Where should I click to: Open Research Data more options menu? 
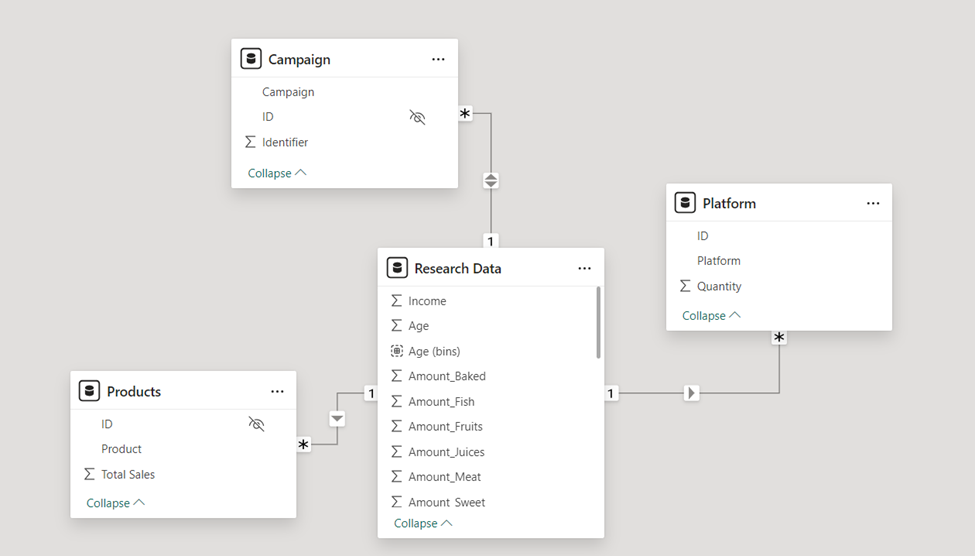click(584, 268)
